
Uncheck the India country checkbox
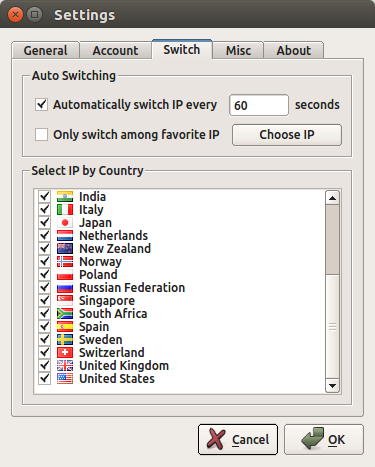[44, 197]
